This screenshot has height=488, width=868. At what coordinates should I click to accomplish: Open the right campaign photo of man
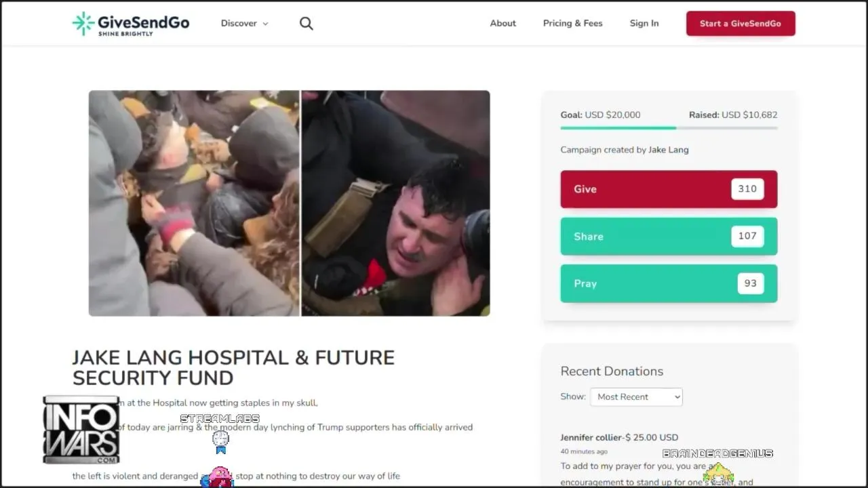click(396, 203)
